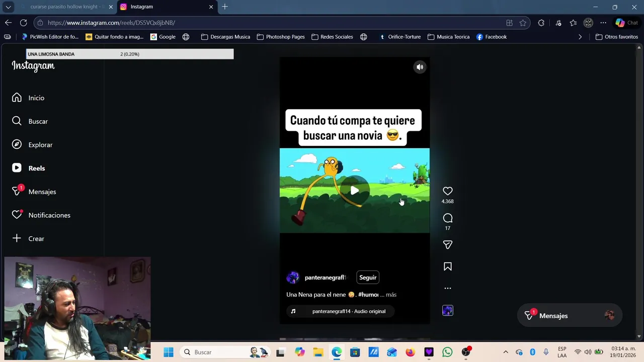644x362 pixels.
Task: Expand Otros favoritos folder
Action: [617, 37]
